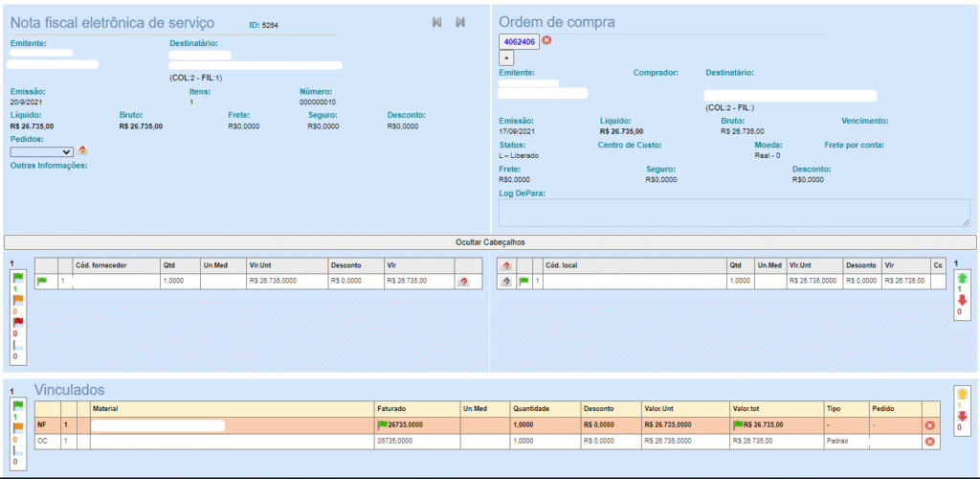The image size is (980, 479).
Task: Click the Ocultar Cabeçalhos bar
Action: point(489,242)
